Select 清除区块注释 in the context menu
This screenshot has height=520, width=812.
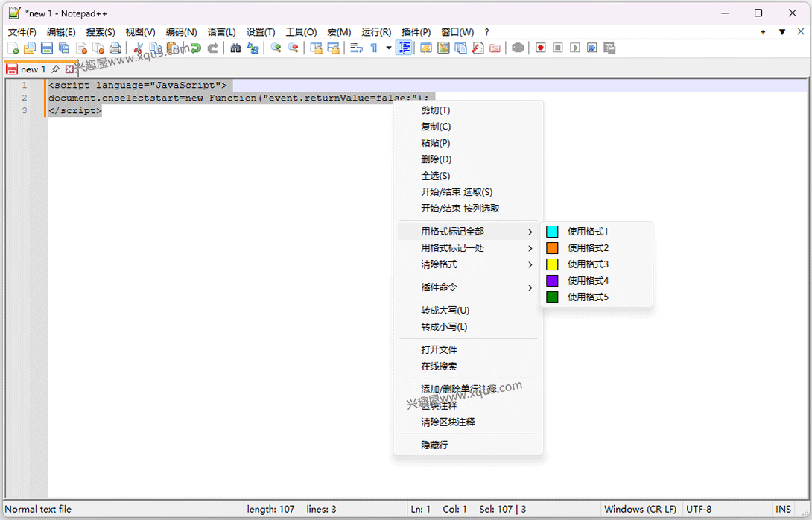point(468,422)
